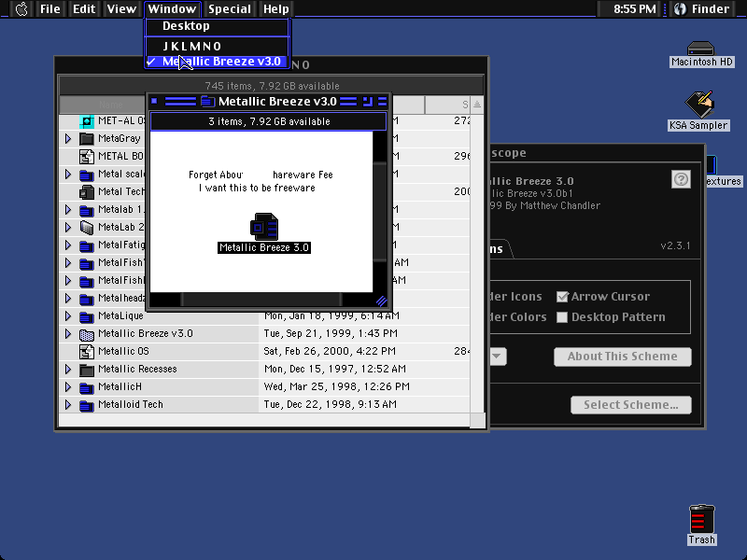
Task: Select the Metallic Breeze 3.0 file icon
Action: tap(264, 227)
